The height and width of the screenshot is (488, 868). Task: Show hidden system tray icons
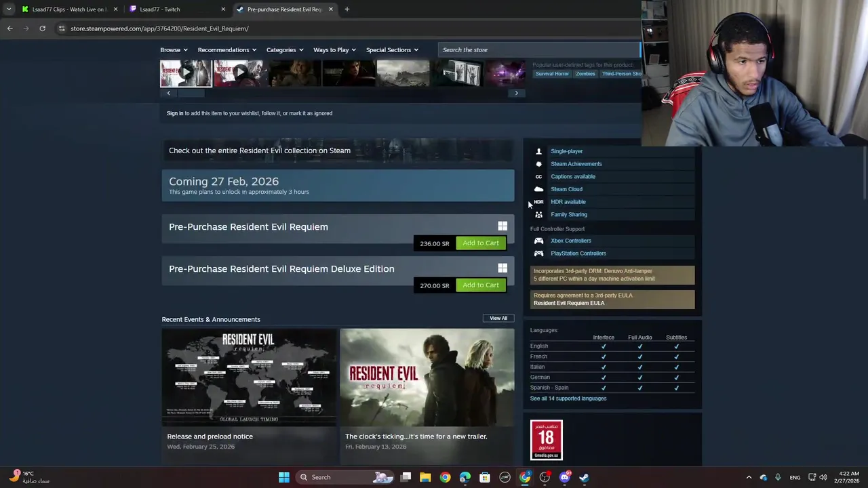click(x=749, y=477)
